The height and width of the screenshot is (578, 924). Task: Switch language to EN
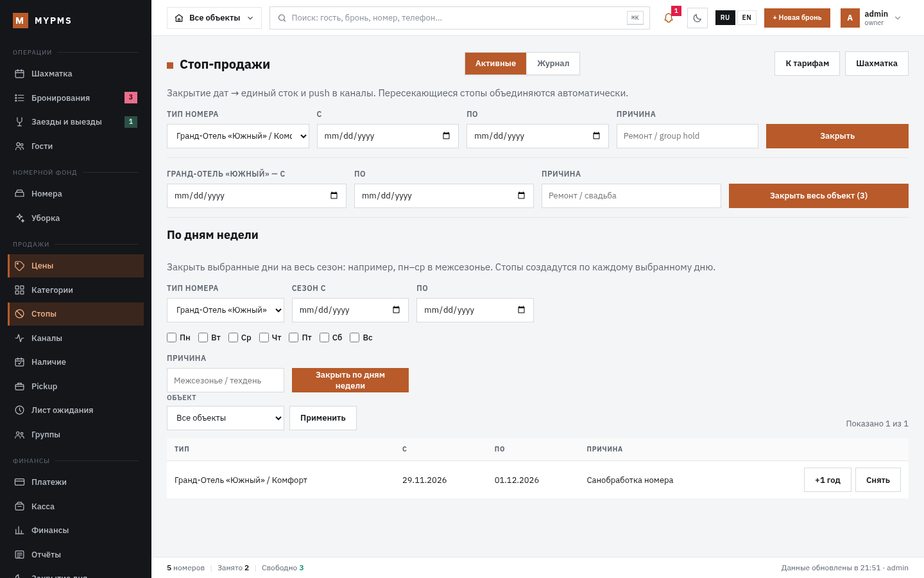[x=746, y=18]
